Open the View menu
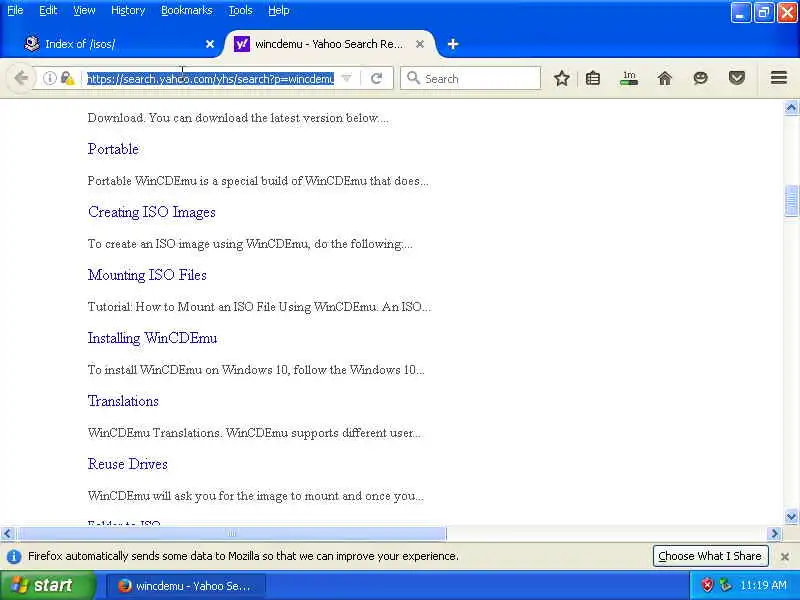The width and height of the screenshot is (800, 600). coord(84,10)
